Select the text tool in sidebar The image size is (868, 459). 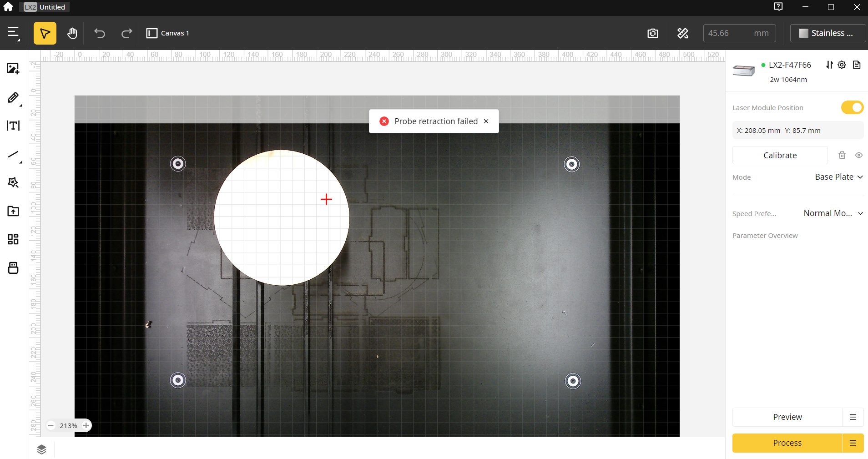tap(13, 126)
